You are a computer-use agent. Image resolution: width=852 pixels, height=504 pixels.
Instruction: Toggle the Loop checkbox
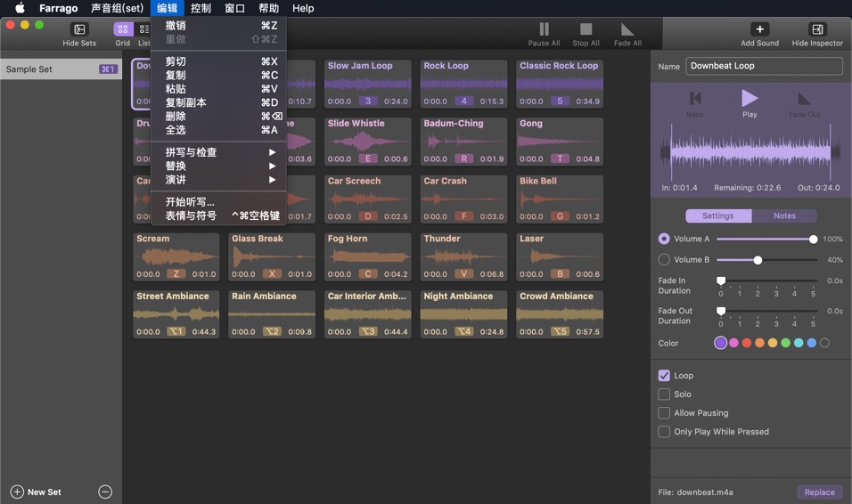(664, 375)
